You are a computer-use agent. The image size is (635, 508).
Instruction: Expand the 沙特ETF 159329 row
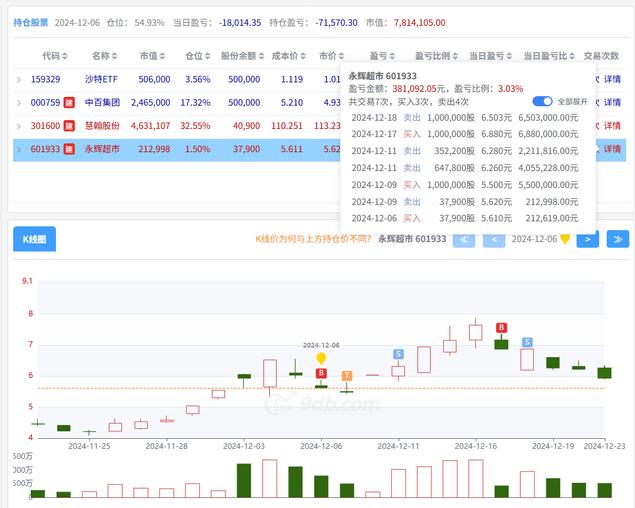point(19,78)
